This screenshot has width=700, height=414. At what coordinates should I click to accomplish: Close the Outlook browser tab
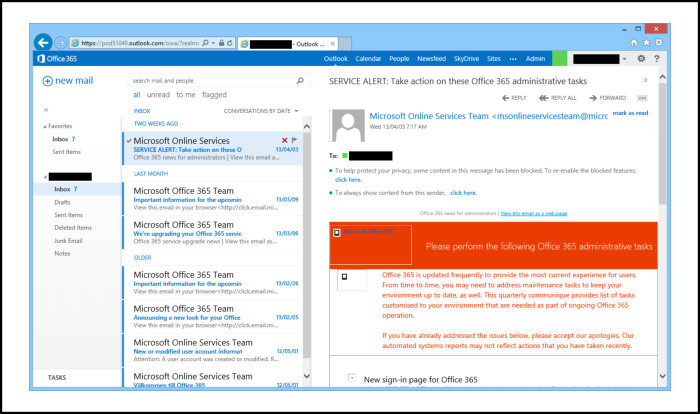tap(333, 44)
